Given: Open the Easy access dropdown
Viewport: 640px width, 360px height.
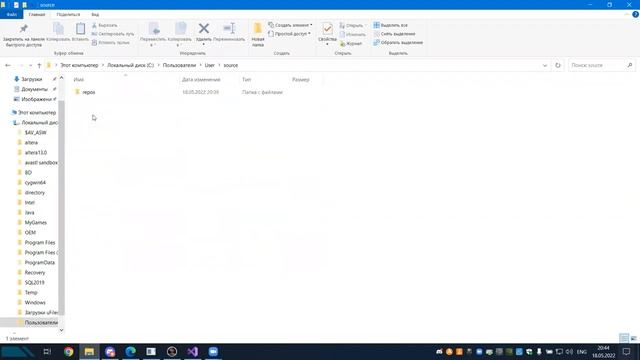Looking at the screenshot, I should click(x=289, y=34).
